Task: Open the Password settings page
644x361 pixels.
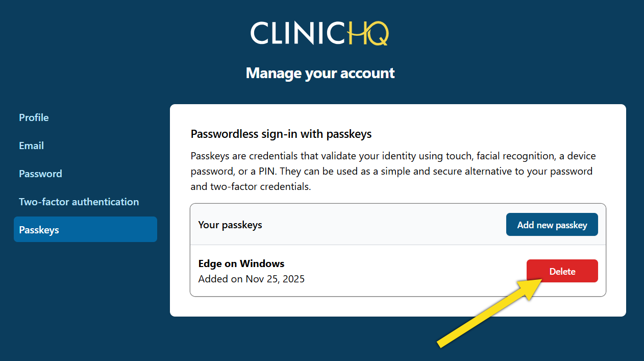Action: click(x=40, y=174)
